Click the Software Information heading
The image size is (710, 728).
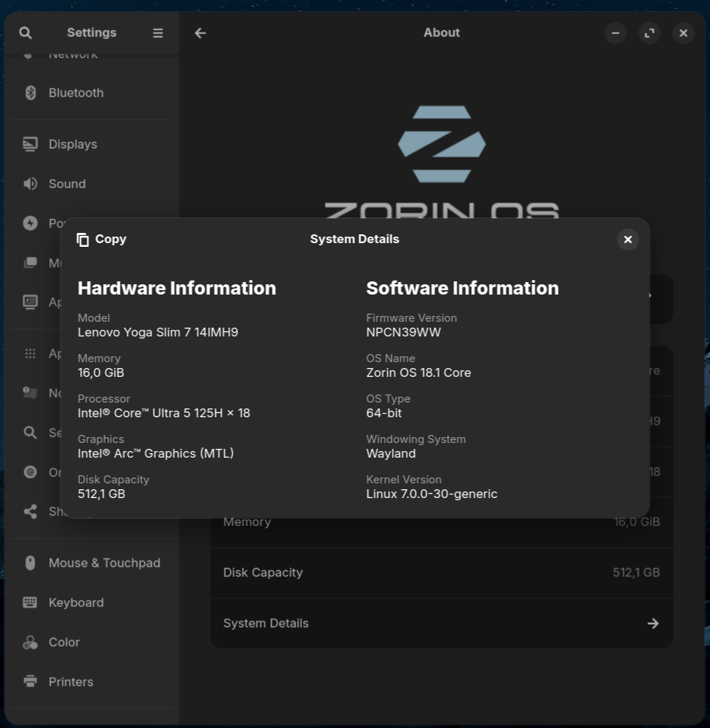pyautogui.click(x=462, y=288)
